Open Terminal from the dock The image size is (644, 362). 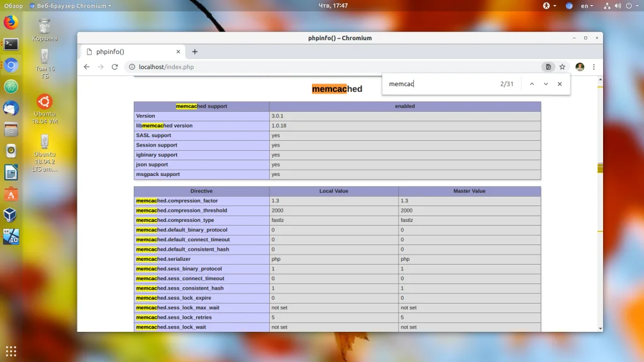(11, 44)
